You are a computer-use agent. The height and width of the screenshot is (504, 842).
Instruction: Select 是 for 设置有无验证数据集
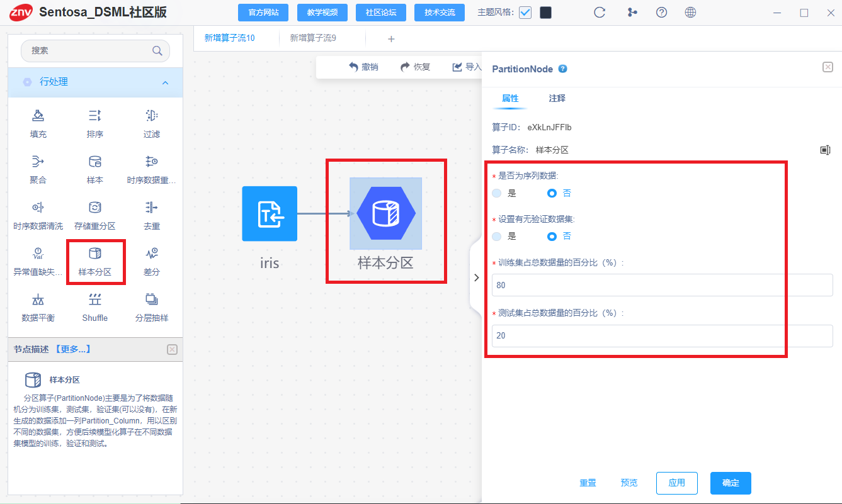point(497,237)
